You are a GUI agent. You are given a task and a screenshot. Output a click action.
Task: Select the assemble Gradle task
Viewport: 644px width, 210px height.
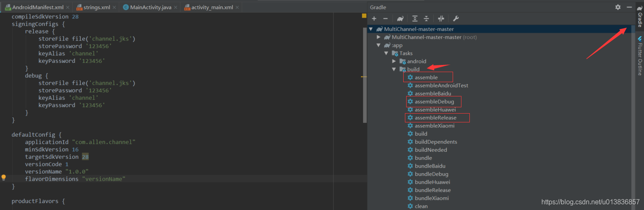pyautogui.click(x=426, y=78)
